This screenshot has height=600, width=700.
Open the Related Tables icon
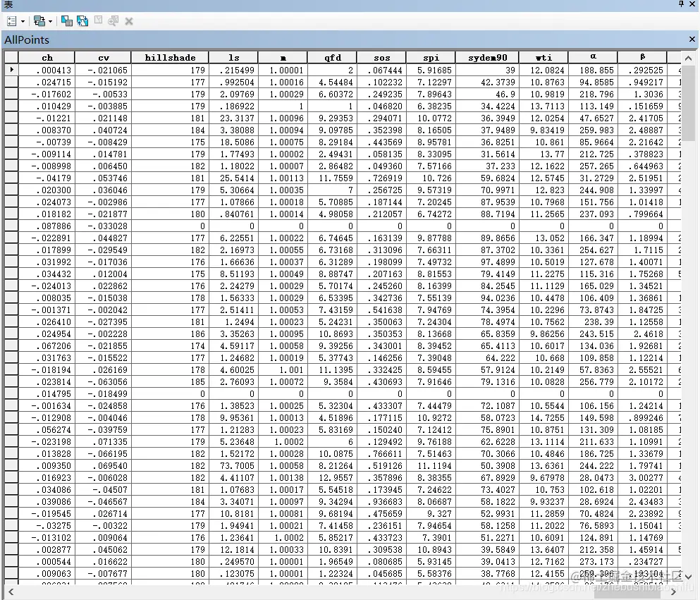(39, 21)
